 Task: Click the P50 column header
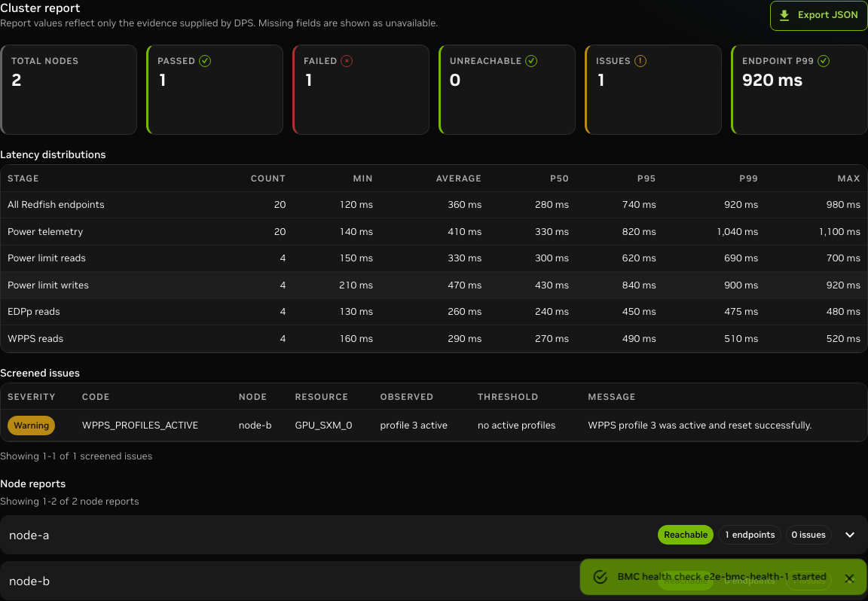tap(559, 178)
